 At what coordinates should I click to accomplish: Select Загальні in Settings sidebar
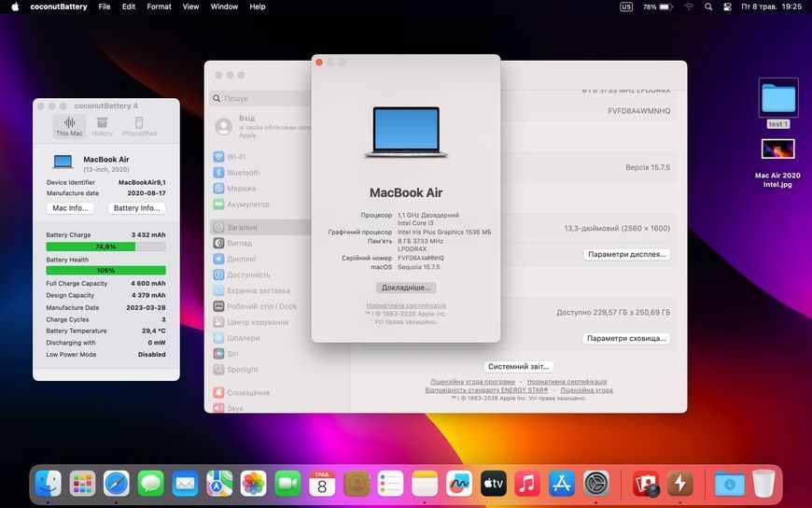coord(260,227)
